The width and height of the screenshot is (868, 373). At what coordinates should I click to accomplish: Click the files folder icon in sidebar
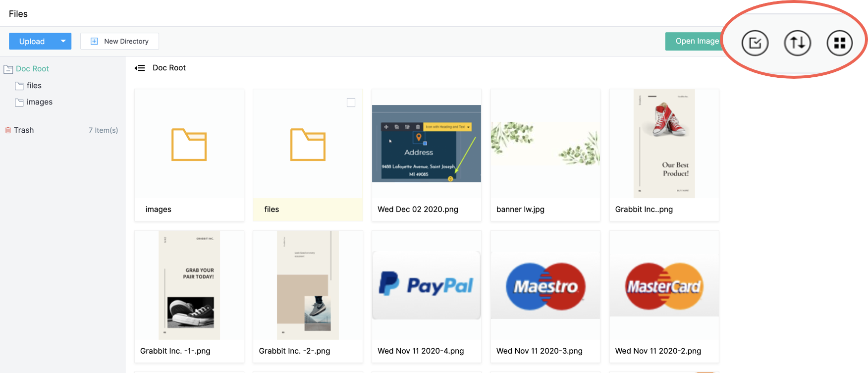pyautogui.click(x=19, y=86)
